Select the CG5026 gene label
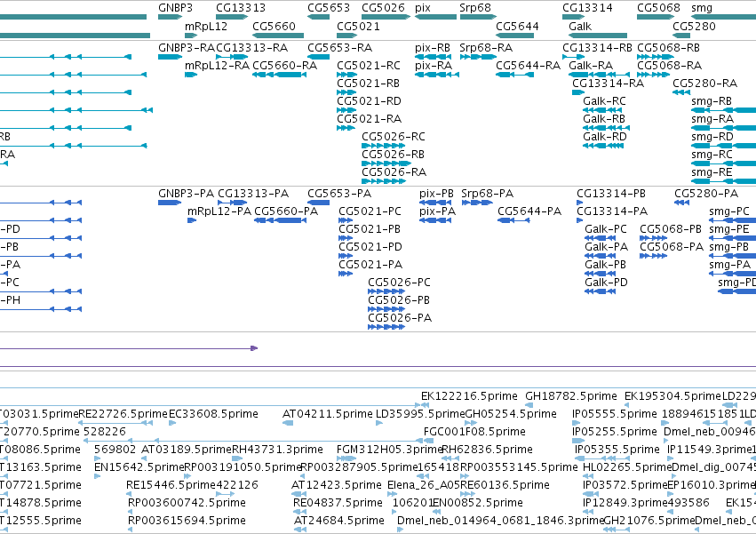The width and height of the screenshot is (756, 534). click(x=383, y=8)
